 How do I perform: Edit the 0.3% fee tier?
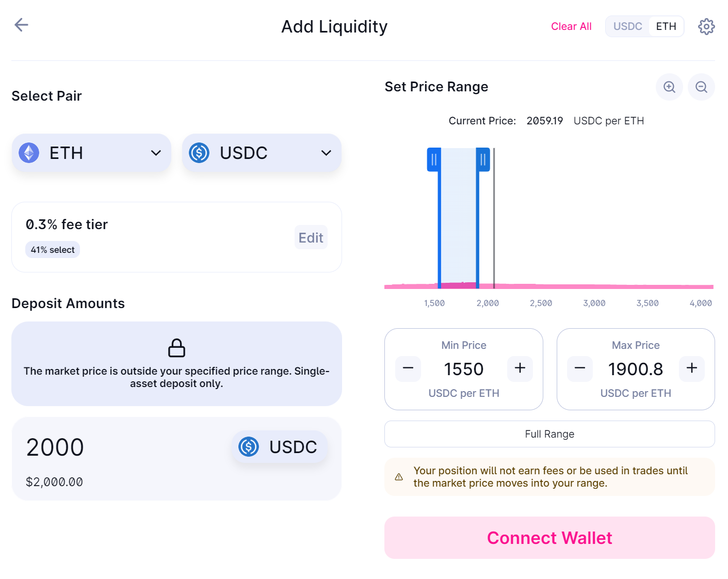[311, 237]
